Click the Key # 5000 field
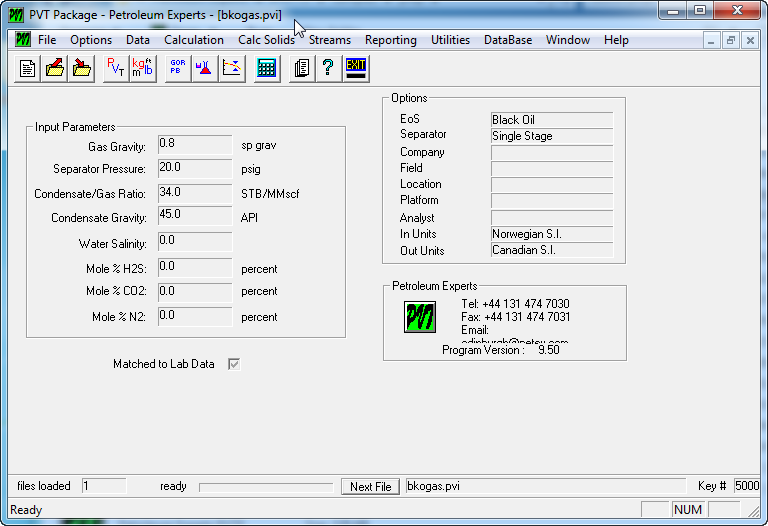The height and width of the screenshot is (526, 768). [x=747, y=486]
